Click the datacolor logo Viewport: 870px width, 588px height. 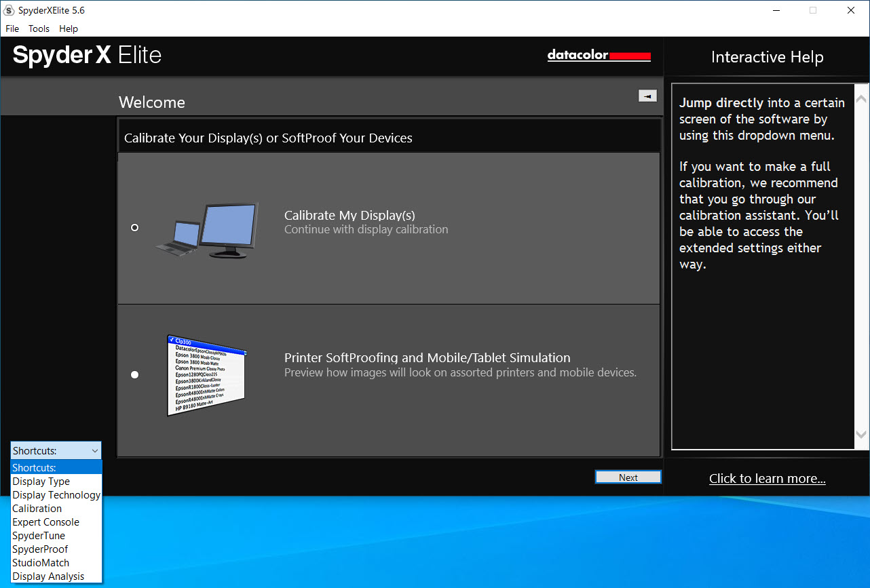coord(599,56)
